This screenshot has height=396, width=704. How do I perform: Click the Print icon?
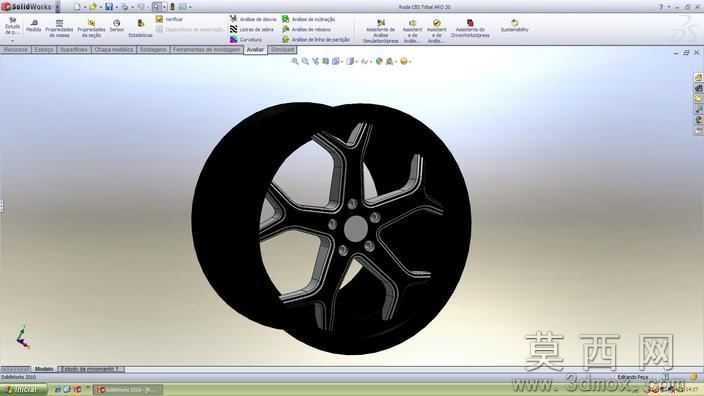coord(125,7)
